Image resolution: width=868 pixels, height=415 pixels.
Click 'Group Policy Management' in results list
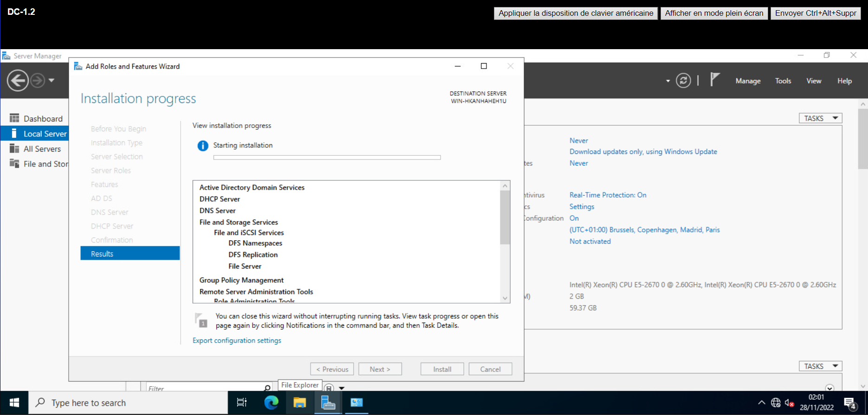pyautogui.click(x=241, y=280)
